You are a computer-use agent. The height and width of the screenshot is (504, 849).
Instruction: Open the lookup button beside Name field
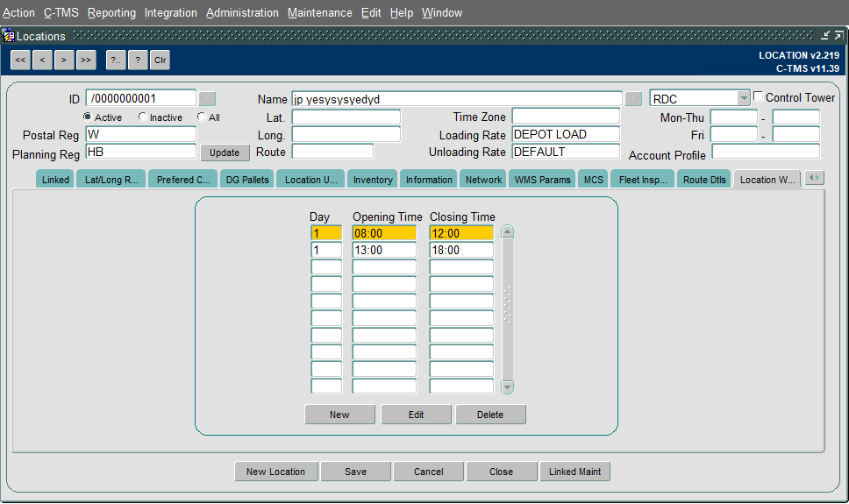(633, 99)
